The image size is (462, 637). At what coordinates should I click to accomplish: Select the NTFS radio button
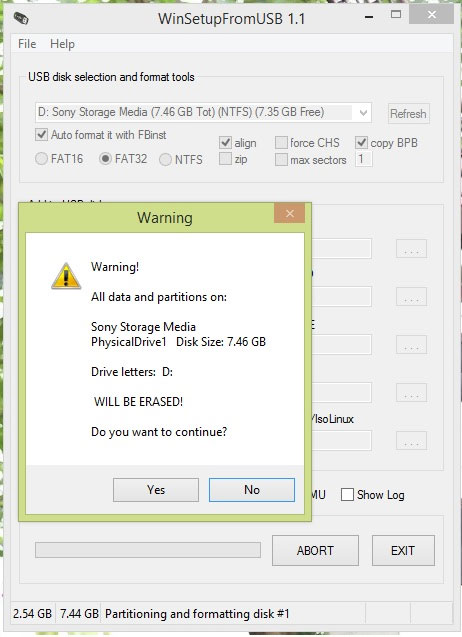(165, 160)
